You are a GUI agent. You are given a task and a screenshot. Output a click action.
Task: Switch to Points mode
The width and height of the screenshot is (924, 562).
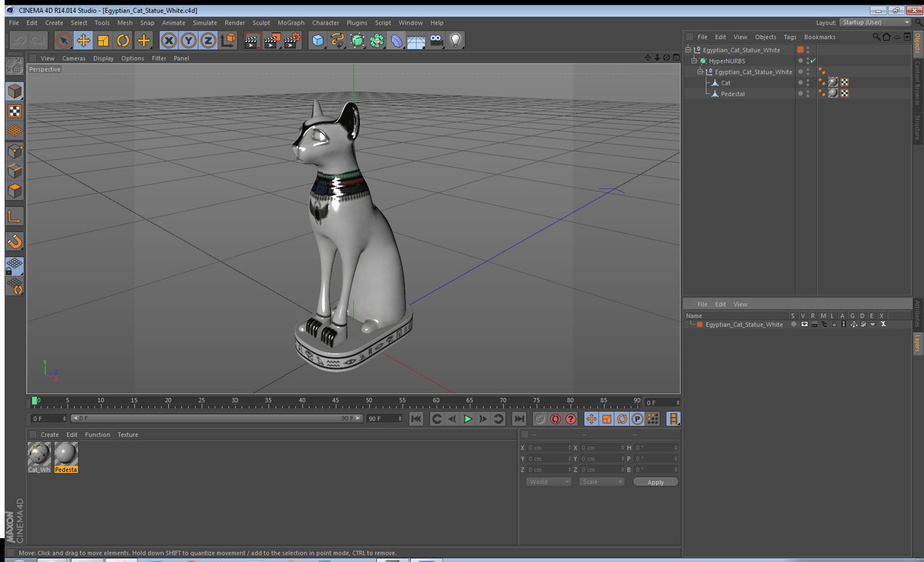pyautogui.click(x=15, y=151)
